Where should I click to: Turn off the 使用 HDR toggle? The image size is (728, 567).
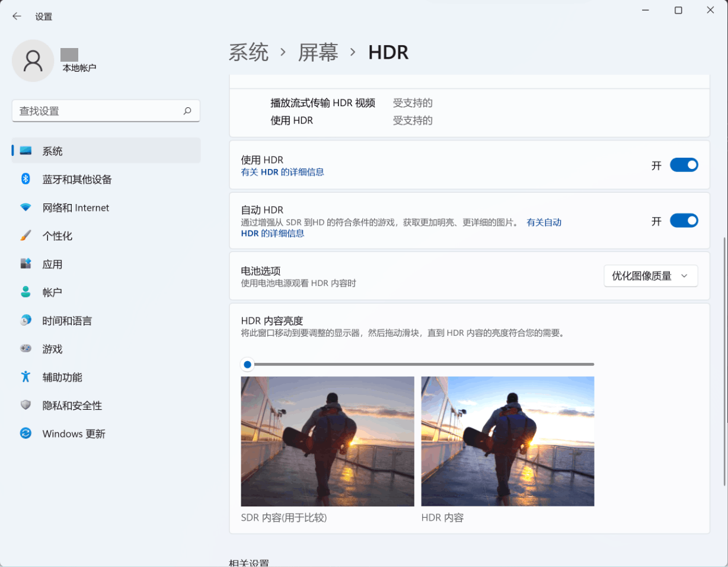pyautogui.click(x=684, y=165)
